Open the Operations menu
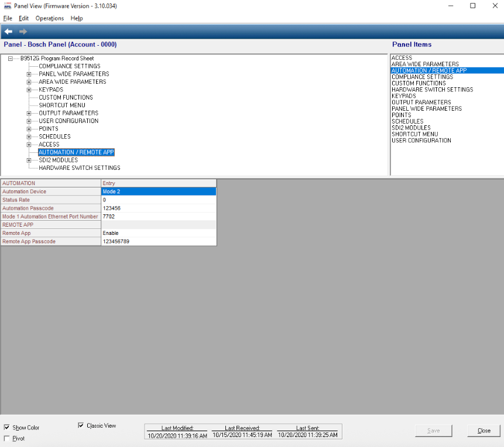 coord(50,18)
